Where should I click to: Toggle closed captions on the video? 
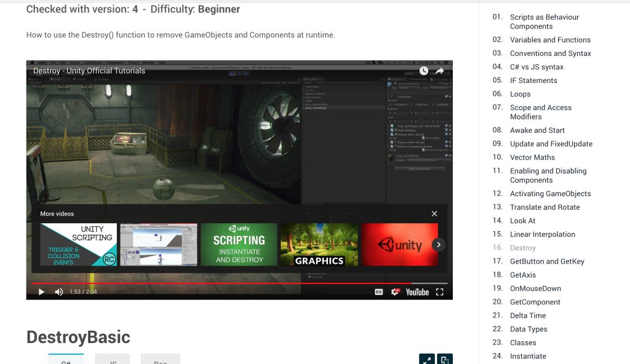(379, 292)
